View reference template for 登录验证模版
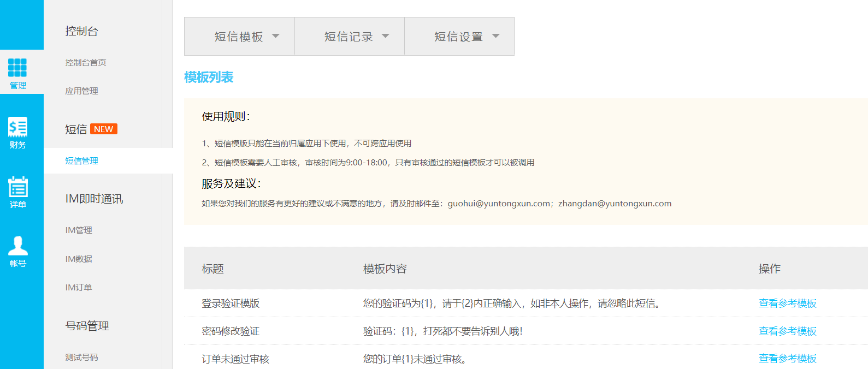The height and width of the screenshot is (369, 868). (787, 303)
